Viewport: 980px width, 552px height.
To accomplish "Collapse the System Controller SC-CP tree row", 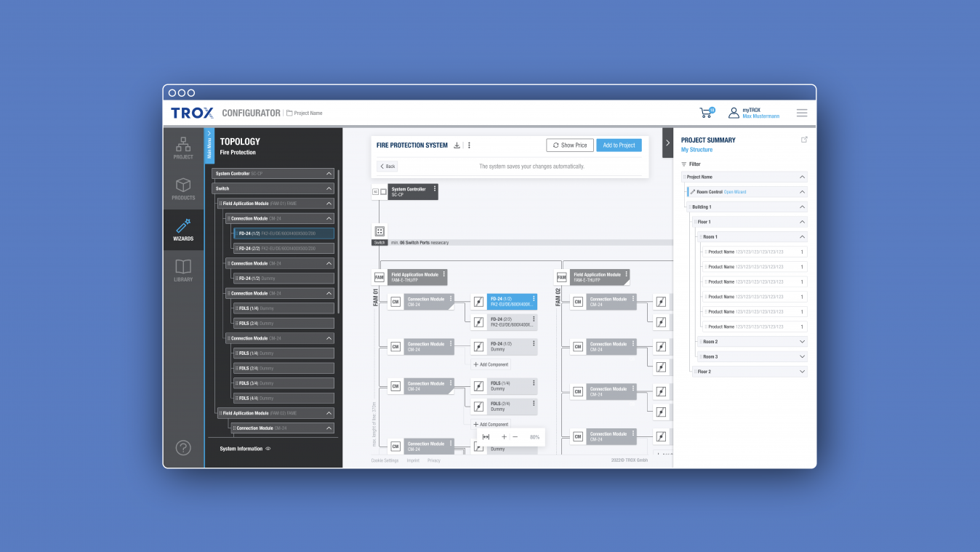I will [329, 174].
